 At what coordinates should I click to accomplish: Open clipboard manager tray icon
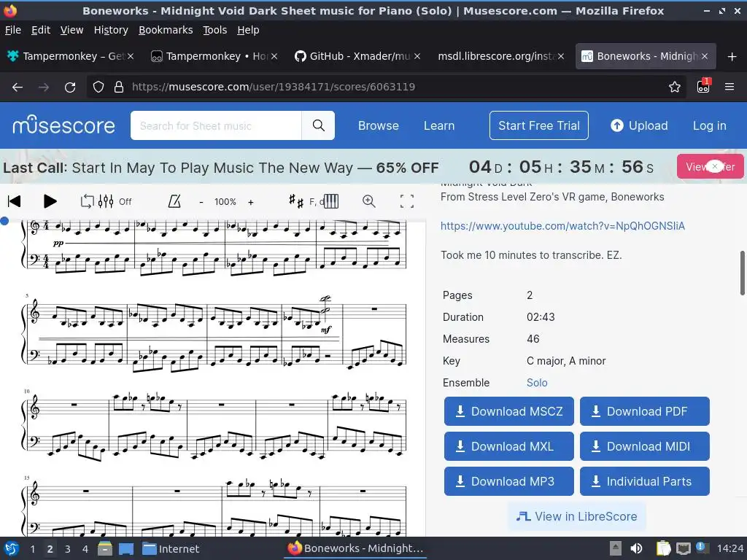664,548
